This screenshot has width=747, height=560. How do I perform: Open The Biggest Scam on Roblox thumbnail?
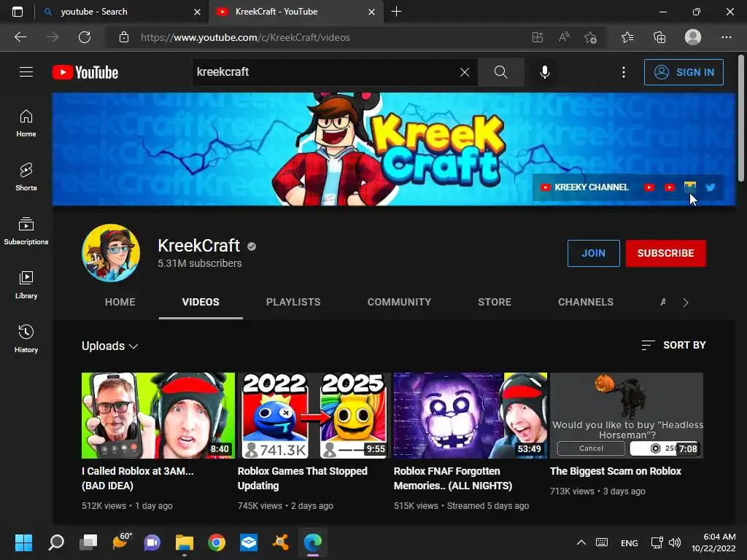[627, 415]
